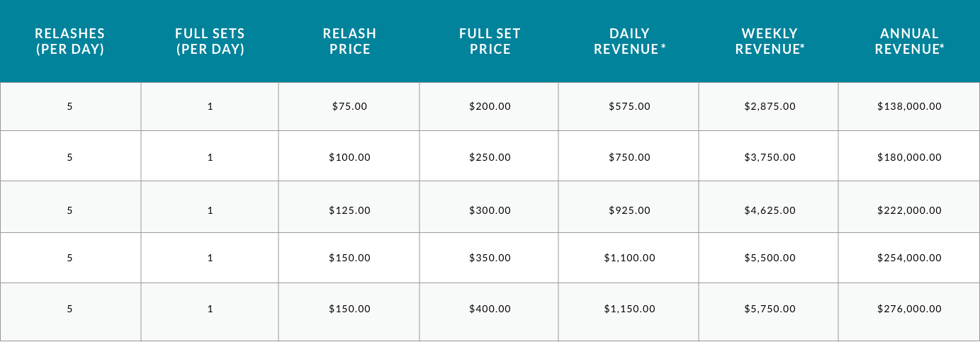This screenshot has height=342, width=980.
Task: Click the $125.00 relash price cell
Action: [x=349, y=210]
